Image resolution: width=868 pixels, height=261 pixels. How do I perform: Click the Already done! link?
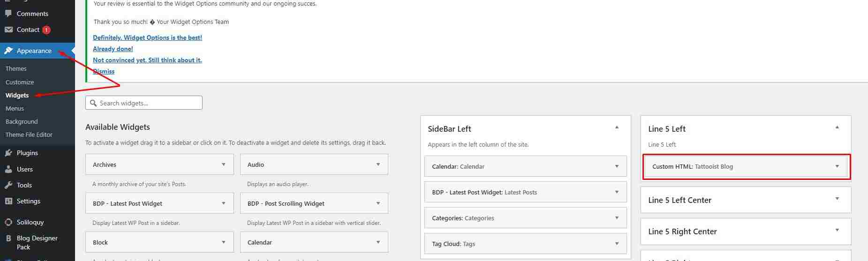tap(113, 49)
